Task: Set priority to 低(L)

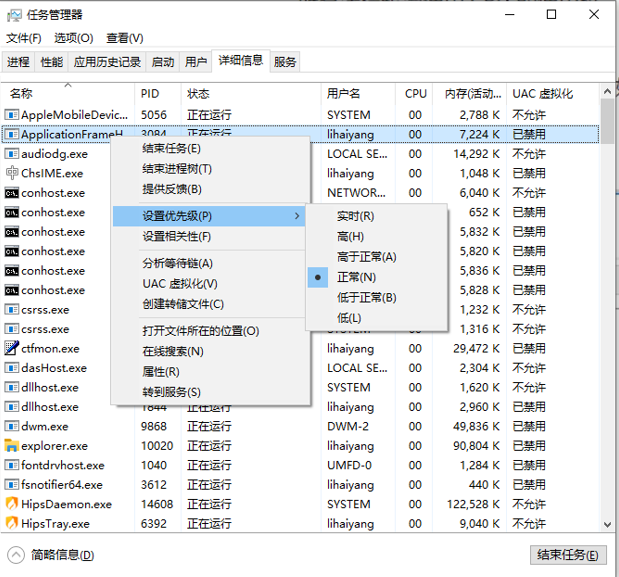Action: tap(377, 318)
